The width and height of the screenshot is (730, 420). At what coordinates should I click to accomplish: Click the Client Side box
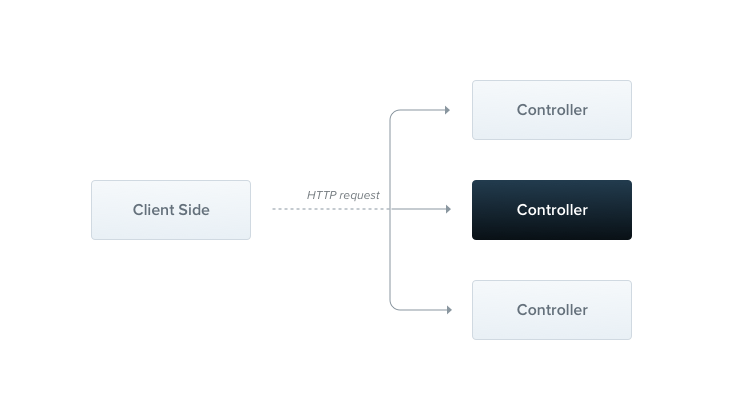click(171, 210)
